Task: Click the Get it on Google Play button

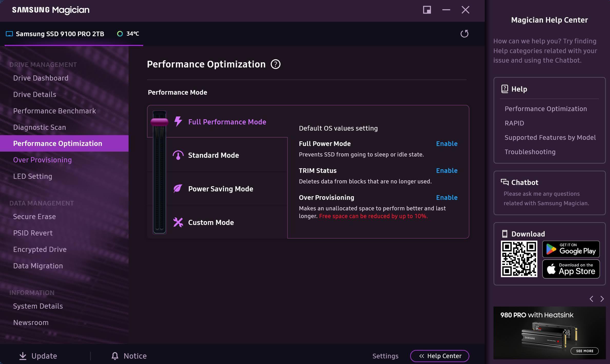Action: [571, 249]
